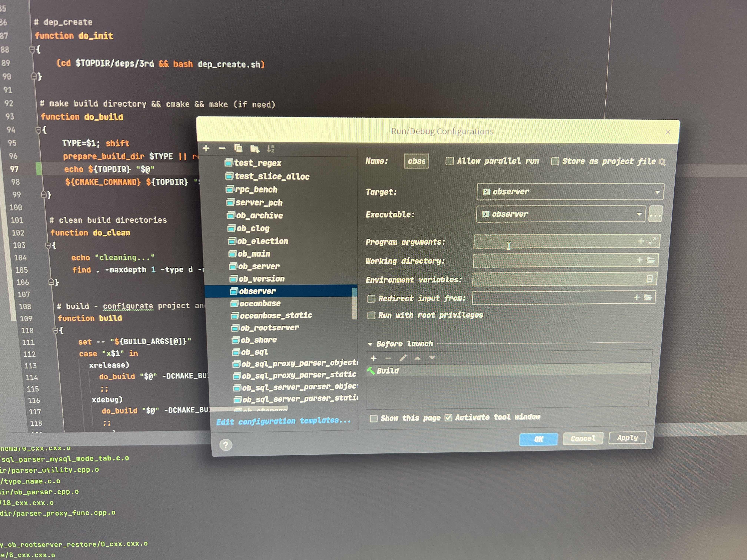This screenshot has height=560, width=747.
Task: Collapse the do_build function fold marker in editor
Action: pyautogui.click(x=38, y=130)
